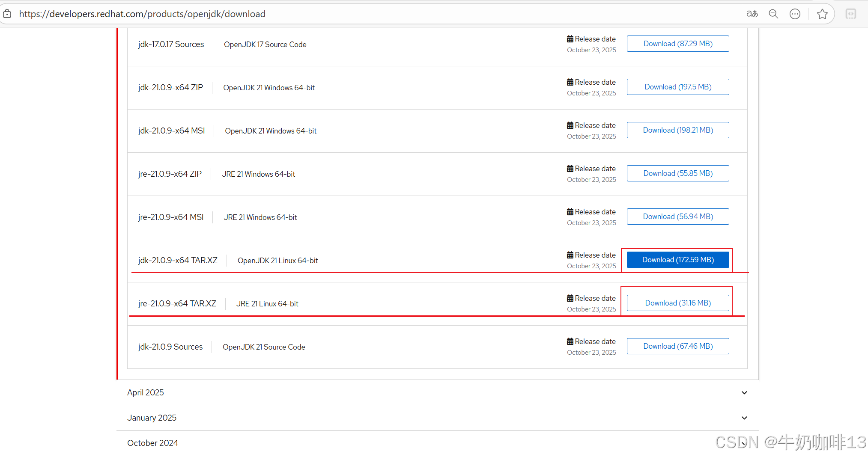Click the OpenJDK 21 Source Code description
Image resolution: width=868 pixels, height=457 pixels.
pos(264,347)
